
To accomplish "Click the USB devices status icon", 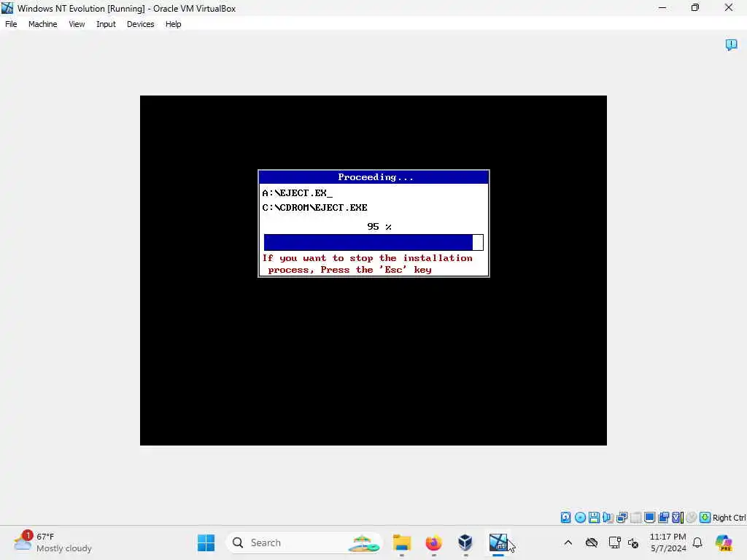I will coord(635,518).
